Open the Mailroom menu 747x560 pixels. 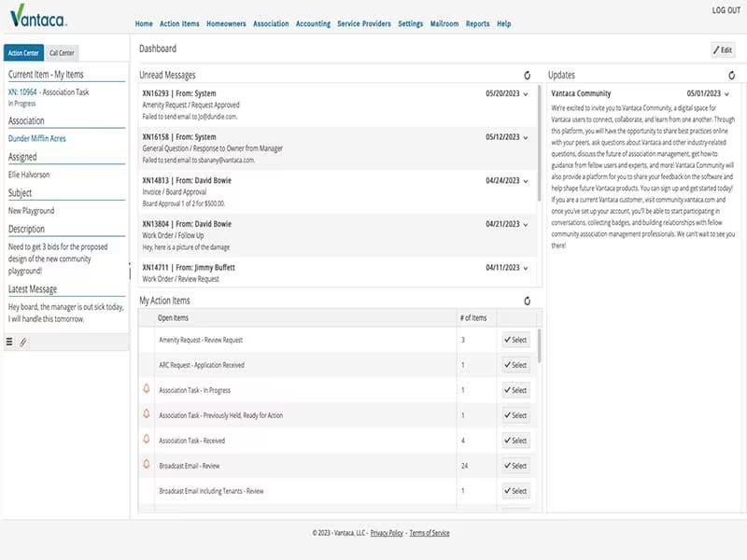tap(444, 24)
